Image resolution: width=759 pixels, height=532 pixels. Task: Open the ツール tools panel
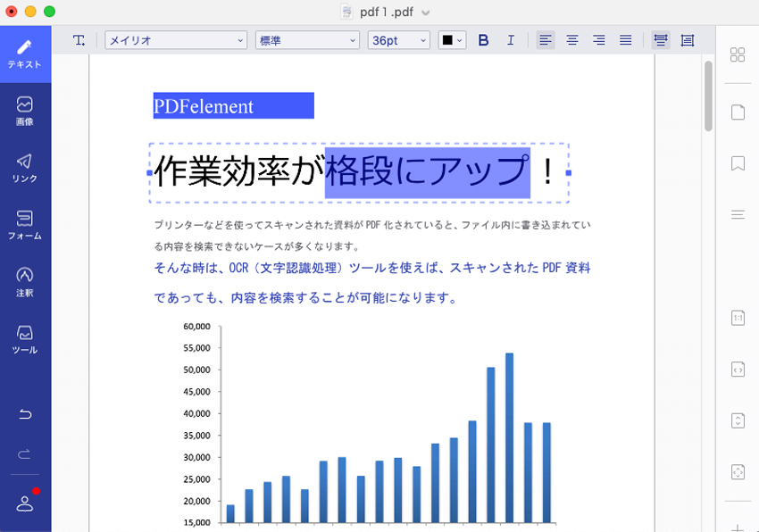click(25, 339)
